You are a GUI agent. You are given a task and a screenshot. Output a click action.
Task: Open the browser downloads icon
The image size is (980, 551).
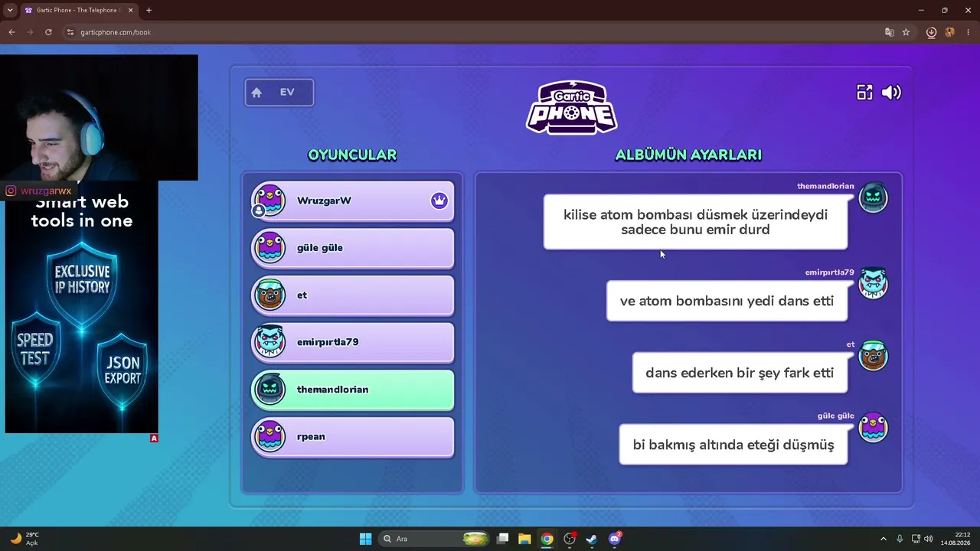[931, 32]
